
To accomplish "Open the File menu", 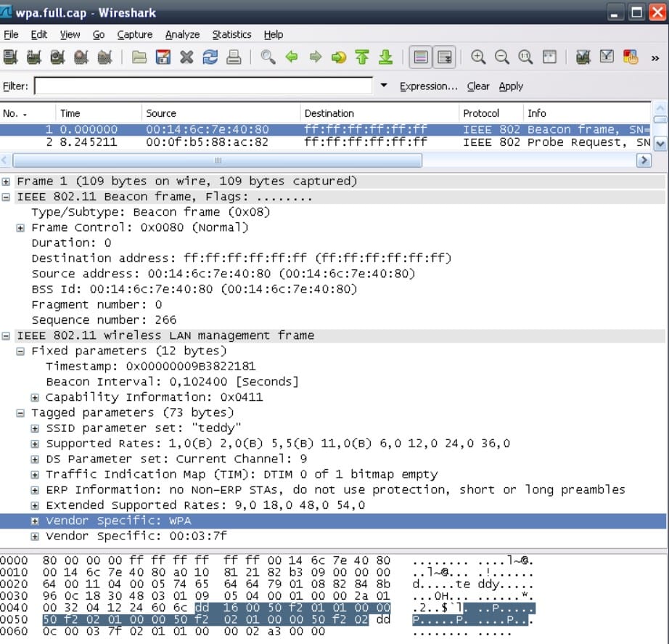I will (11, 35).
